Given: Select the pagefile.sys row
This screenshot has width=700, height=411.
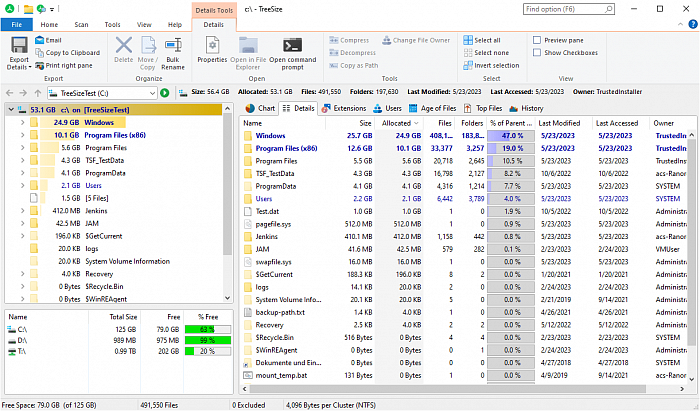Looking at the screenshot, I should [464, 224].
